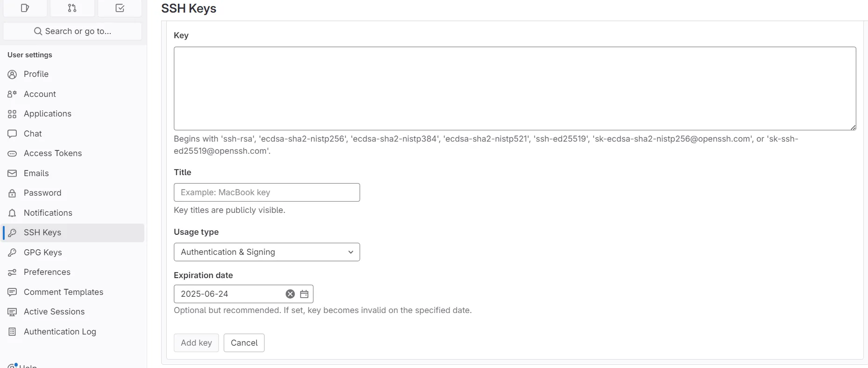Focus the Key text area
The image size is (868, 368).
[x=514, y=89]
